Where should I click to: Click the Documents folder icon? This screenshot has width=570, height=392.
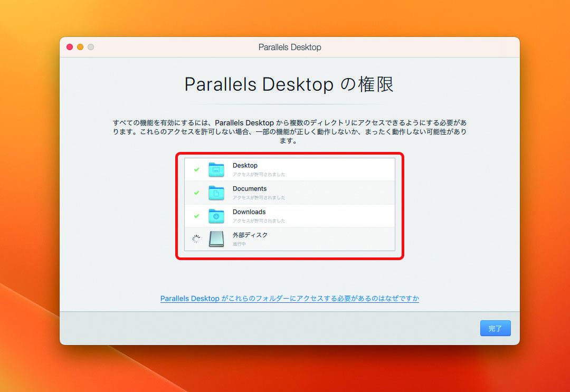216,193
